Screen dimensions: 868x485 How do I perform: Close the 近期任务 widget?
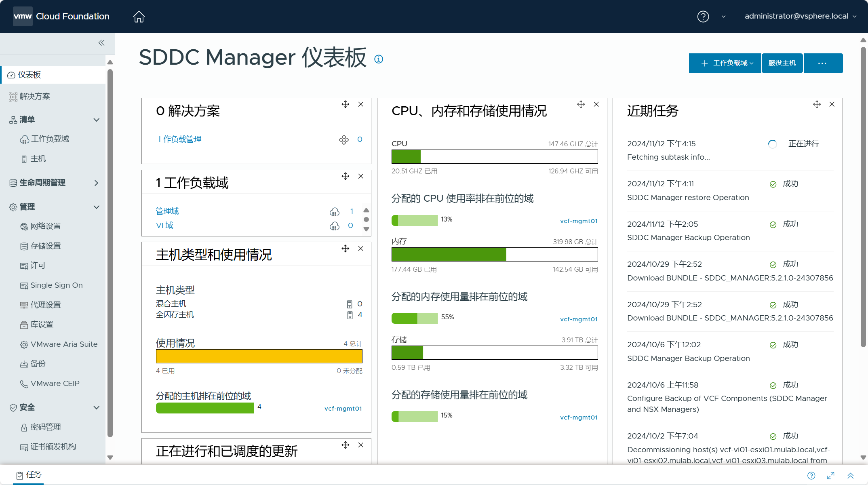(x=832, y=104)
